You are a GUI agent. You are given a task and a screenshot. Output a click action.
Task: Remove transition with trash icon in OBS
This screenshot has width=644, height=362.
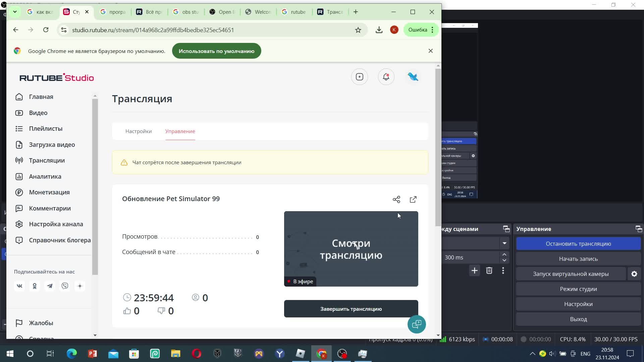click(x=489, y=271)
